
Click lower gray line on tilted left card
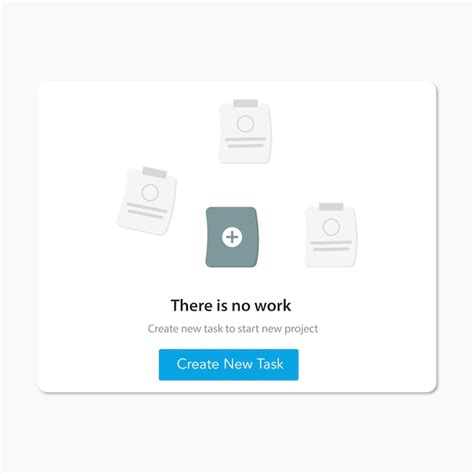click(x=146, y=214)
